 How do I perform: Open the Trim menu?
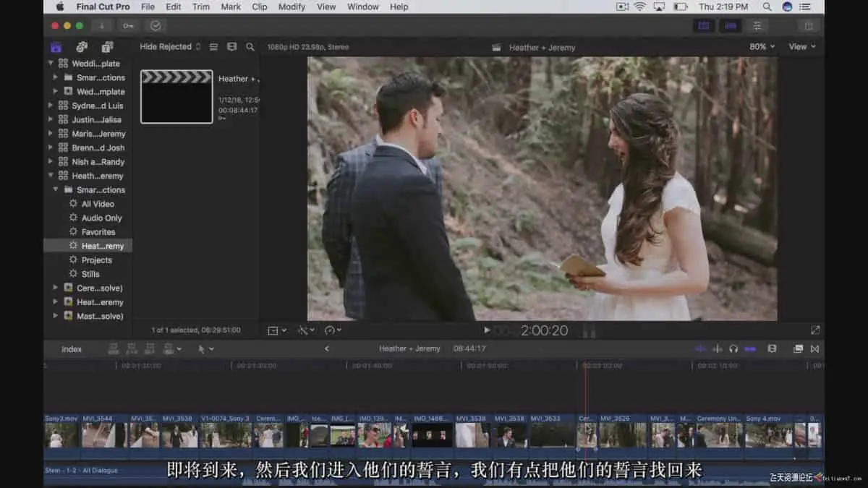pos(201,7)
